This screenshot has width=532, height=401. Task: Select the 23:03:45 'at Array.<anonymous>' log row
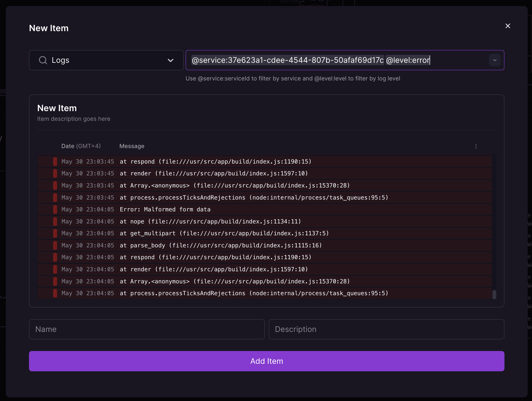coord(265,186)
